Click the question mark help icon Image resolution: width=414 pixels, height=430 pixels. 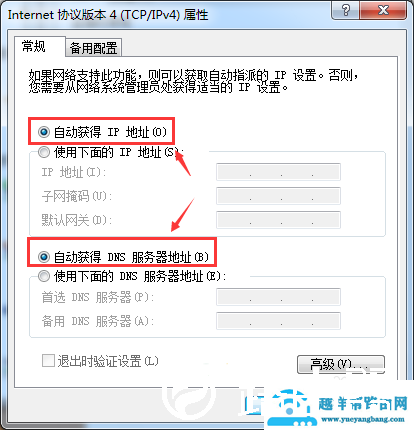pos(346,10)
